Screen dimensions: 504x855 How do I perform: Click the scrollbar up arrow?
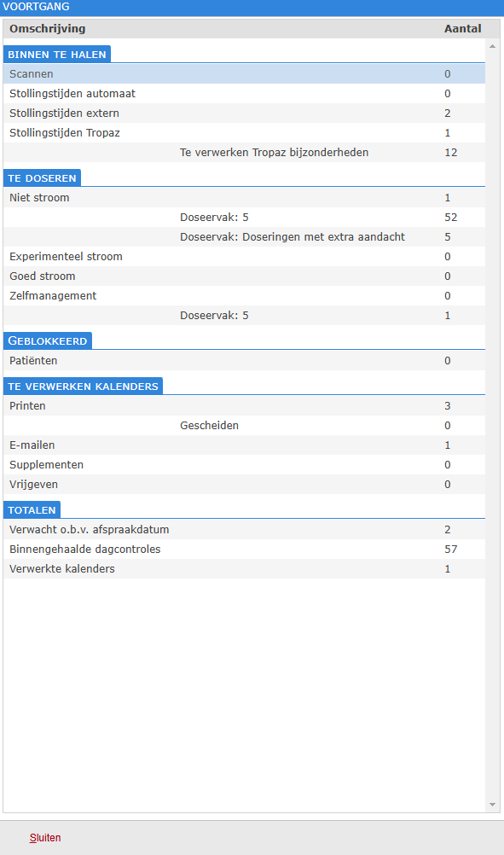493,46
